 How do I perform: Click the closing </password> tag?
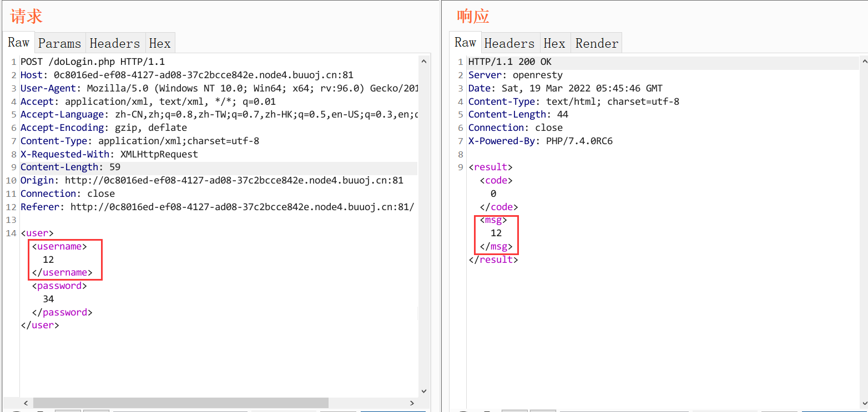tap(62, 312)
